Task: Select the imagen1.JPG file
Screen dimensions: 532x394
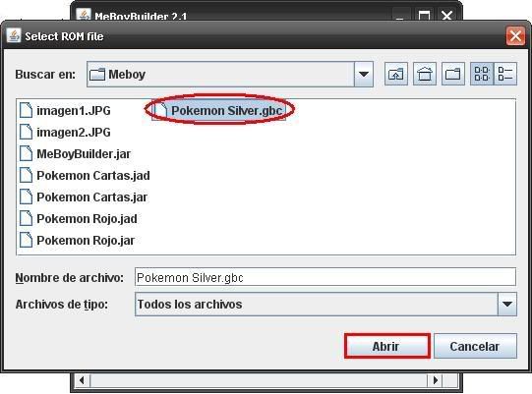Action: click(x=65, y=111)
